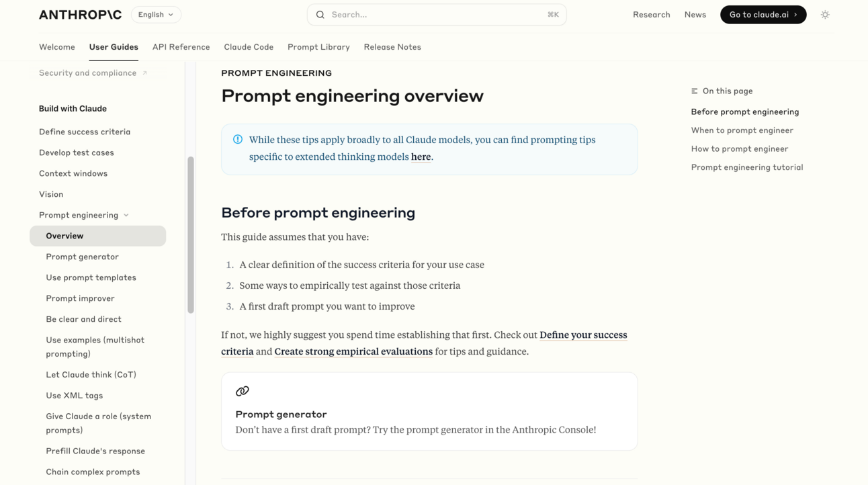Open the English language selector
The width and height of the screenshot is (868, 485).
(x=156, y=14)
